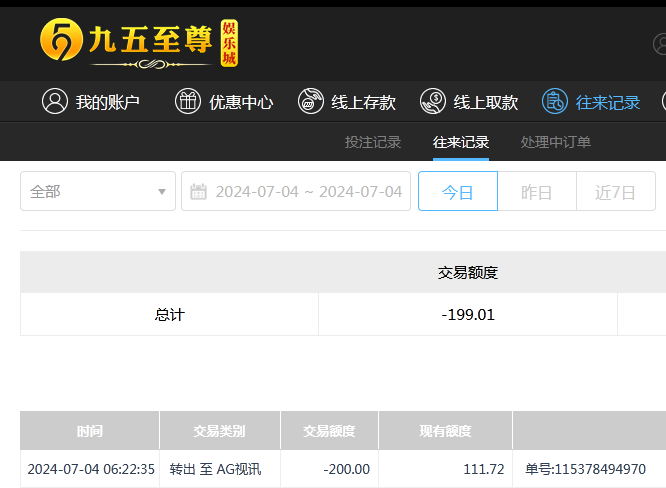Click the 往来记录 clipboard icon
This screenshot has width=666, height=488.
click(x=555, y=102)
